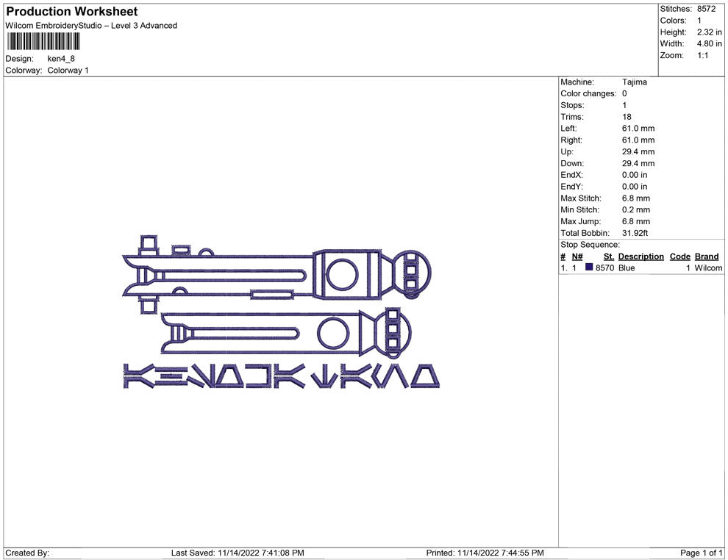Click the EndX value '0.00 in'
The width and height of the screenshot is (728, 560).
tap(634, 175)
